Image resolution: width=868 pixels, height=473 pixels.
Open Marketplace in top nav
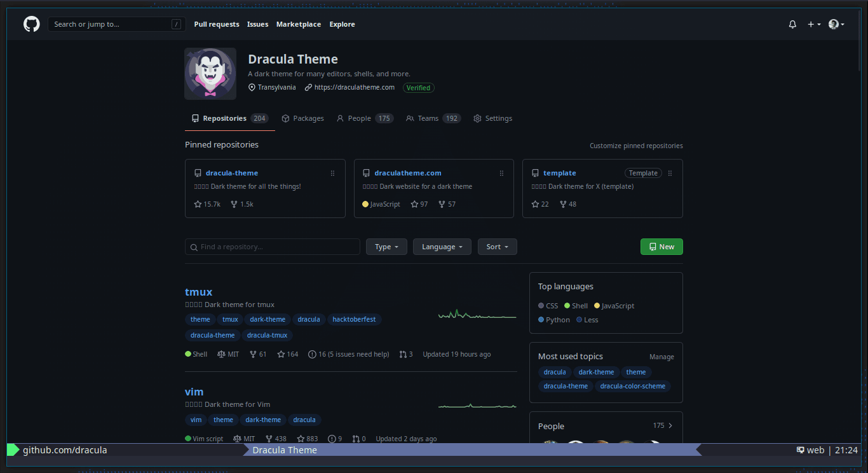click(299, 24)
